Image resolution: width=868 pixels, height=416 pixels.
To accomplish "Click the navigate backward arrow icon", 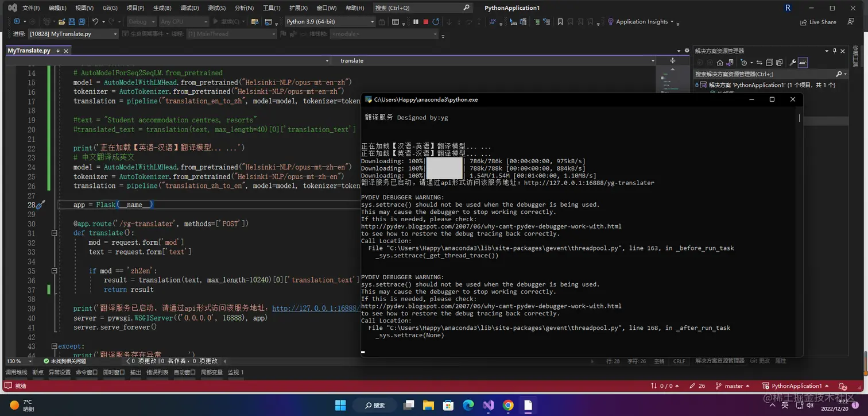I will click(x=17, y=21).
